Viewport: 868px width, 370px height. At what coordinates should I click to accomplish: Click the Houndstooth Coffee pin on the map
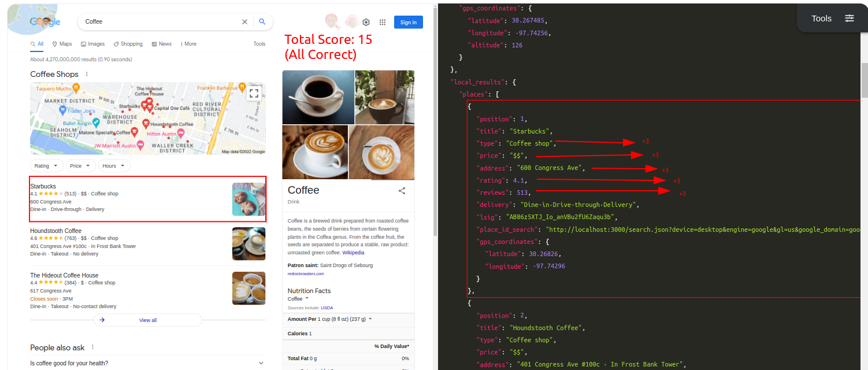click(146, 124)
